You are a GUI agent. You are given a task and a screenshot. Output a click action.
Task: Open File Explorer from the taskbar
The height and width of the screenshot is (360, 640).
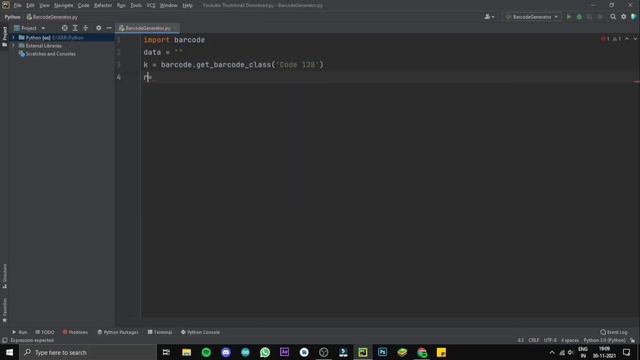187,352
